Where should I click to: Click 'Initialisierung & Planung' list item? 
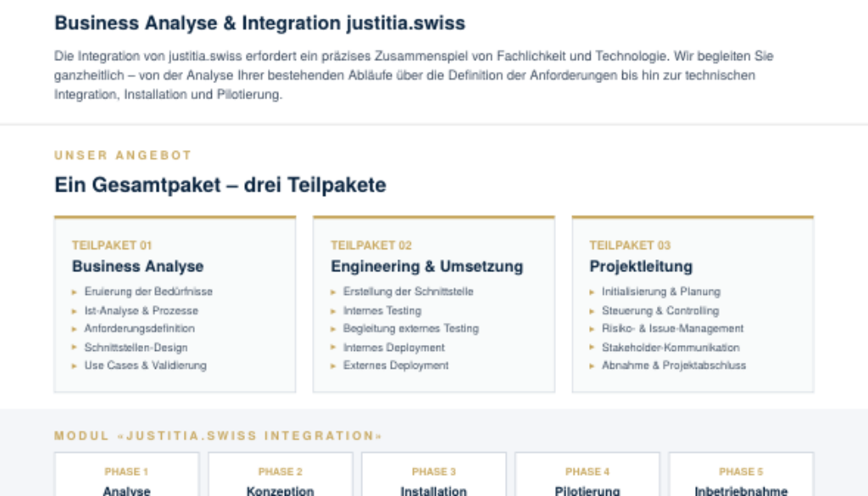point(661,292)
